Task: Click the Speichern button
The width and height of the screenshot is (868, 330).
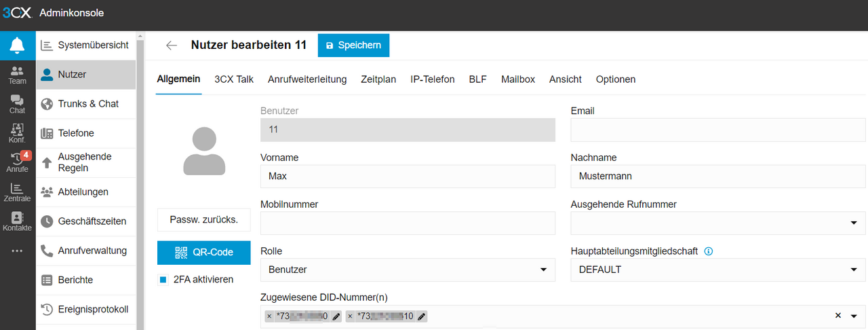Action: pyautogui.click(x=353, y=45)
